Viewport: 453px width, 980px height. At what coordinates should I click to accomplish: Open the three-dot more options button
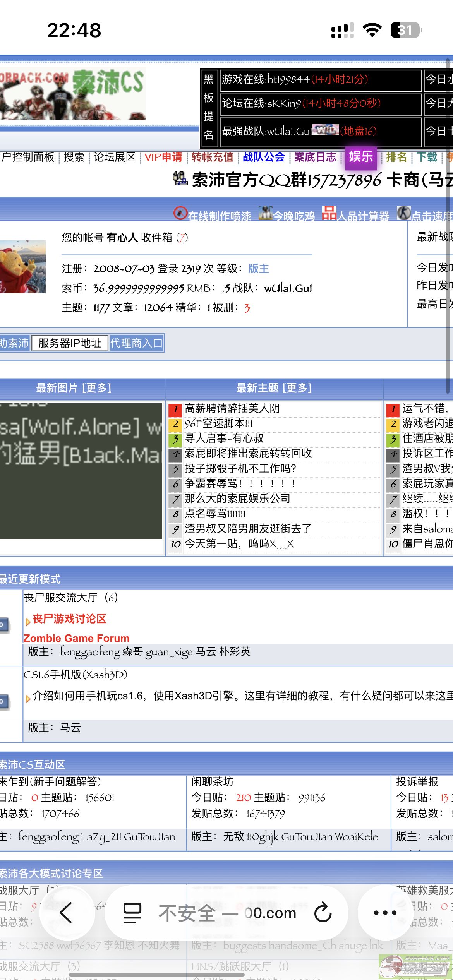[x=385, y=913]
